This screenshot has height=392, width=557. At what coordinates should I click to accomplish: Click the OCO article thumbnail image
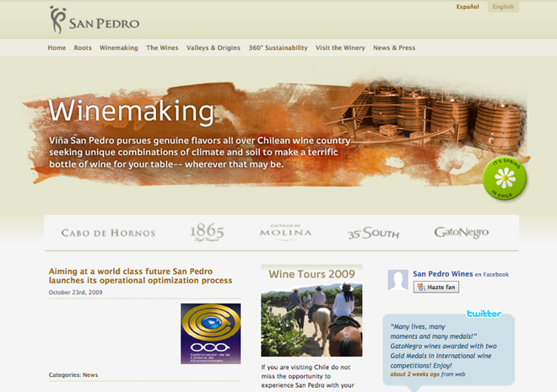coord(211,334)
